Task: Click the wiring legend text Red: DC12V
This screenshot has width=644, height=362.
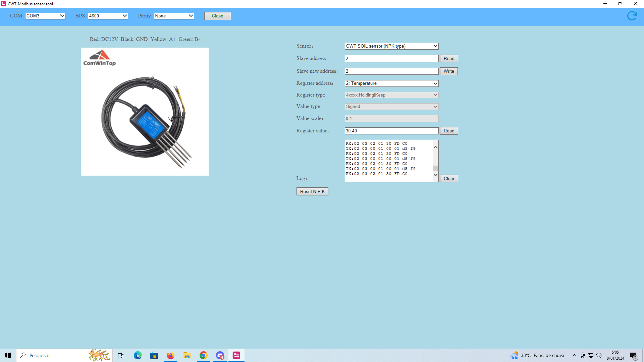Action: coord(104,39)
